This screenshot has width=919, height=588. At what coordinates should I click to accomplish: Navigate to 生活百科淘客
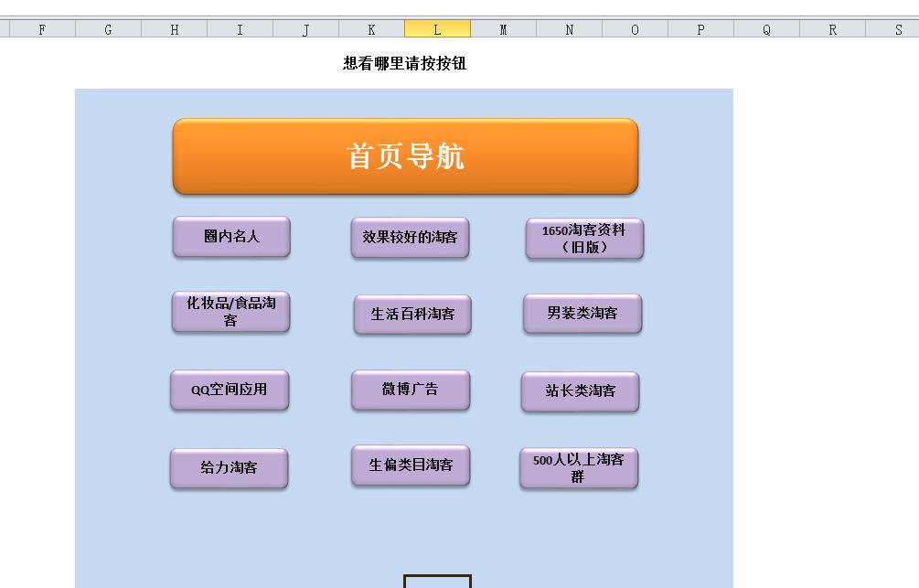(412, 314)
